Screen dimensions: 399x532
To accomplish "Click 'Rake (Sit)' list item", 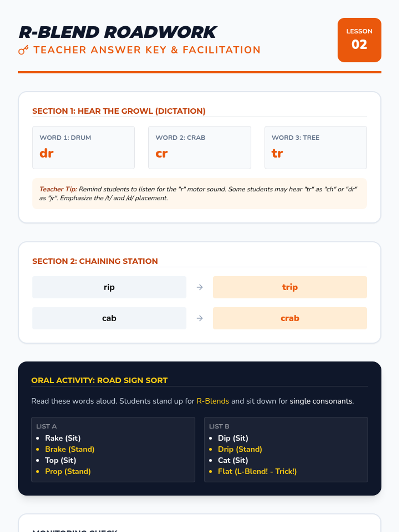I will point(63,438).
